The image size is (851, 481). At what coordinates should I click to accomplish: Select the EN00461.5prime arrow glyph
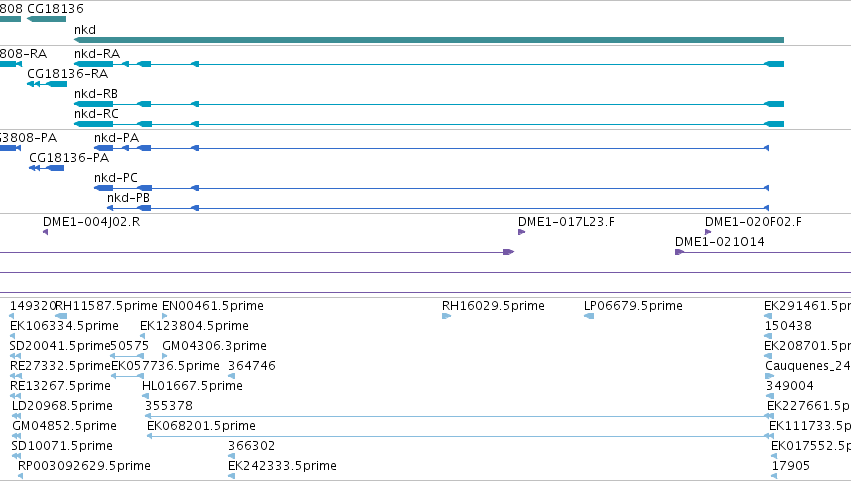[164, 316]
